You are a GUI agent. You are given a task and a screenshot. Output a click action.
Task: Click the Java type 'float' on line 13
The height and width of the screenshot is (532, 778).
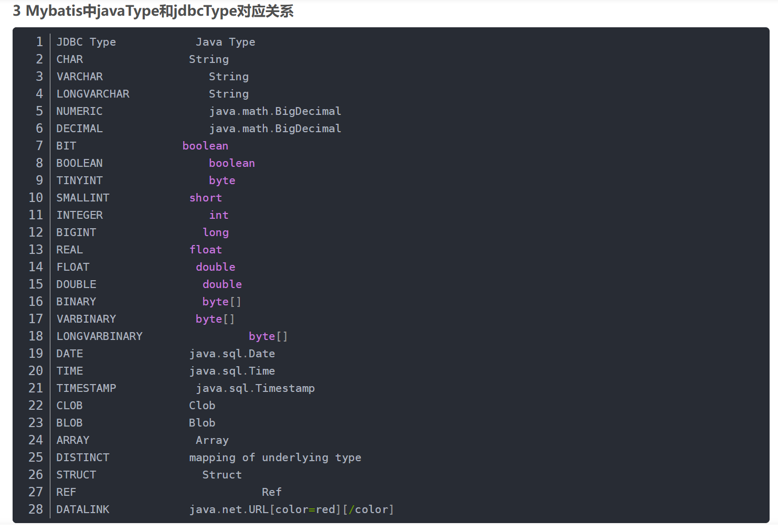point(206,250)
